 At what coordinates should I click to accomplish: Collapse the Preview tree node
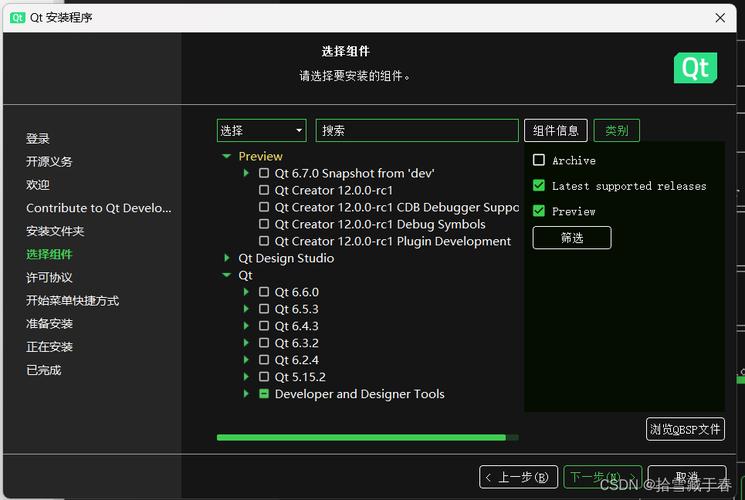tap(227, 156)
